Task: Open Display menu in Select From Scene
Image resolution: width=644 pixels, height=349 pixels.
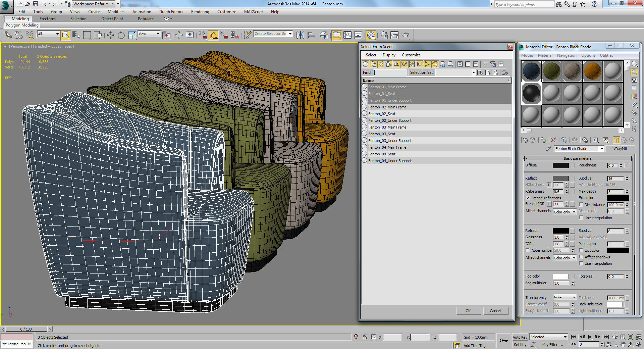Action: click(389, 55)
